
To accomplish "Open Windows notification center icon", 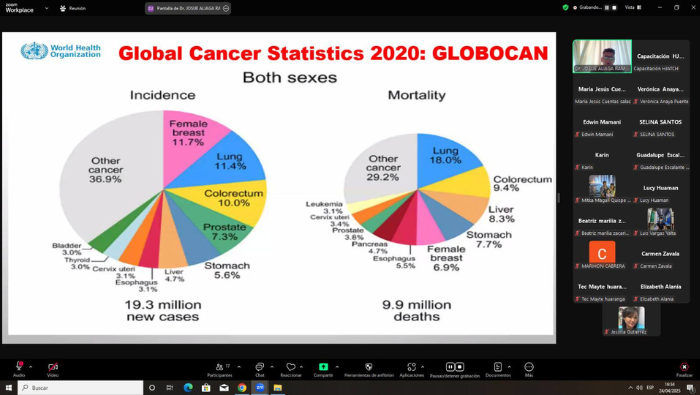I will click(690, 387).
